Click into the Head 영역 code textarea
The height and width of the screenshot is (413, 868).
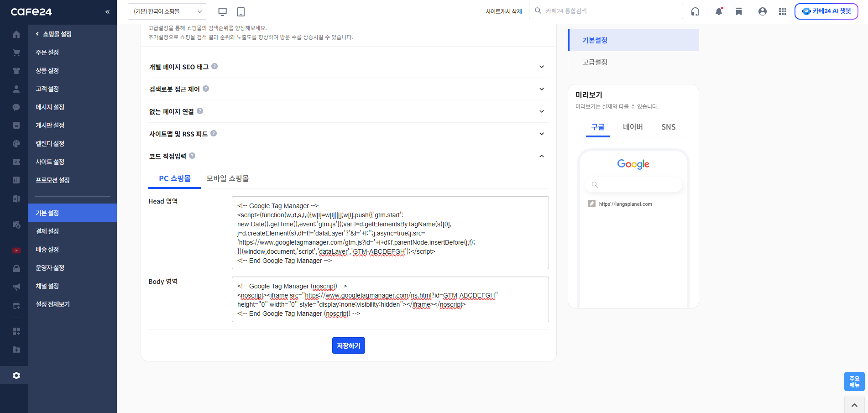coord(390,233)
